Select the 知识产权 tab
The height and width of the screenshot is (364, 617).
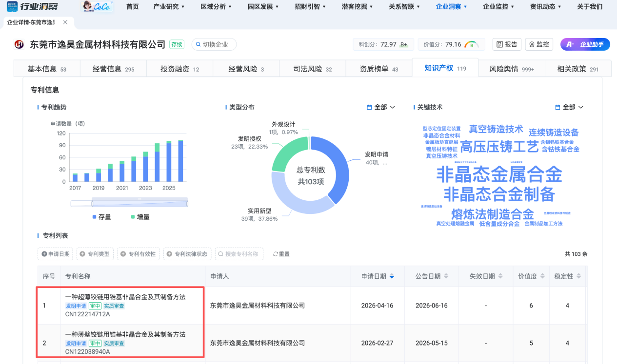click(x=445, y=68)
